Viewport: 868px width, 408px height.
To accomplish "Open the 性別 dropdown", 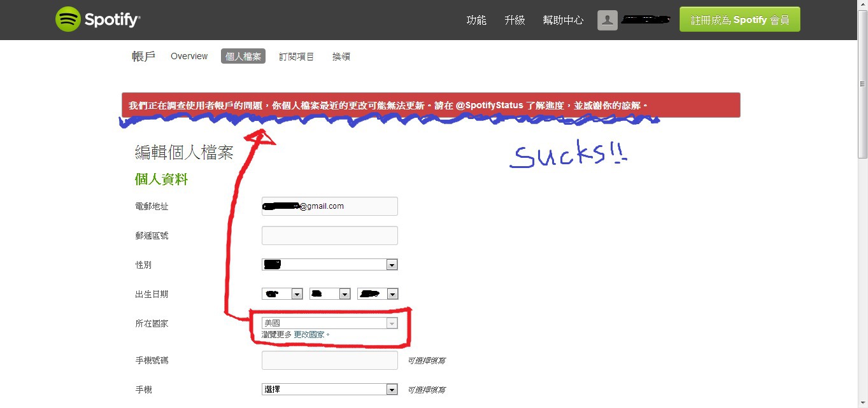I will coord(330,265).
